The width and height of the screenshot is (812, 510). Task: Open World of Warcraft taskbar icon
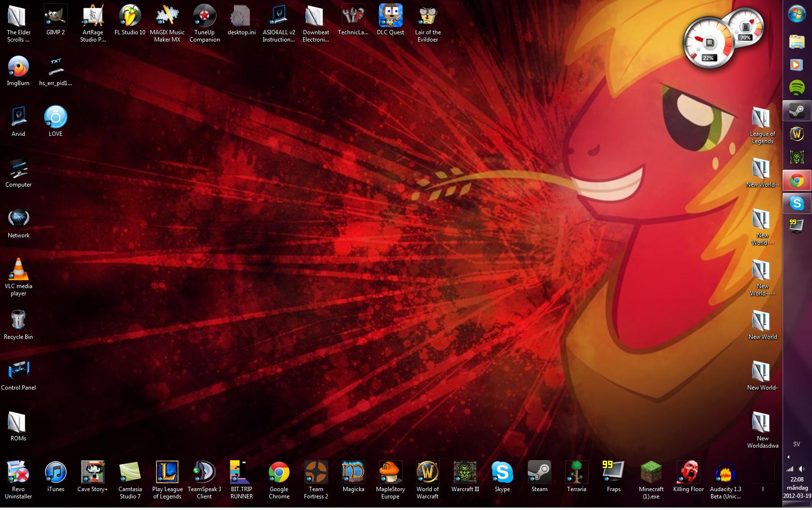(797, 134)
